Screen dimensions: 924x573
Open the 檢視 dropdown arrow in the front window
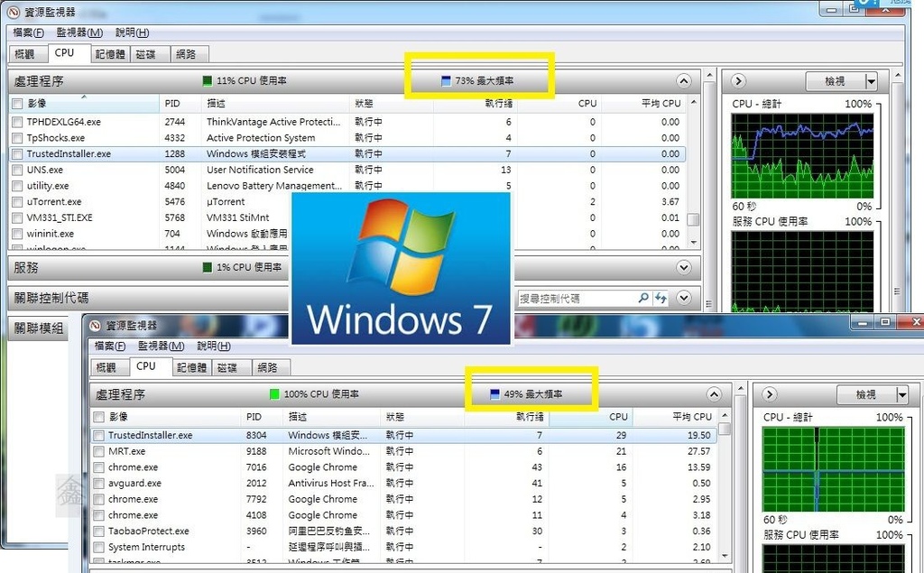coord(902,395)
